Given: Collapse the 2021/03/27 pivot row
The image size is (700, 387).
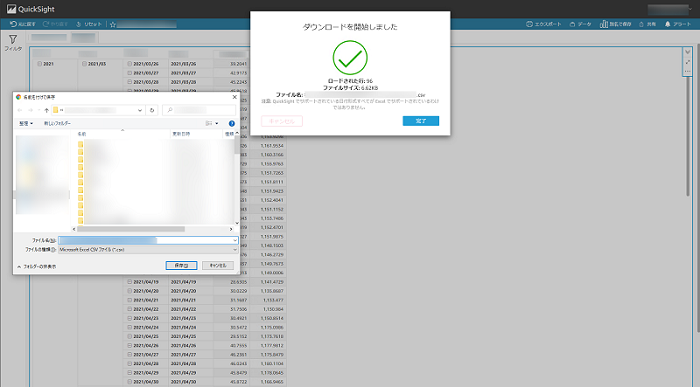Looking at the screenshot, I should click(x=129, y=73).
